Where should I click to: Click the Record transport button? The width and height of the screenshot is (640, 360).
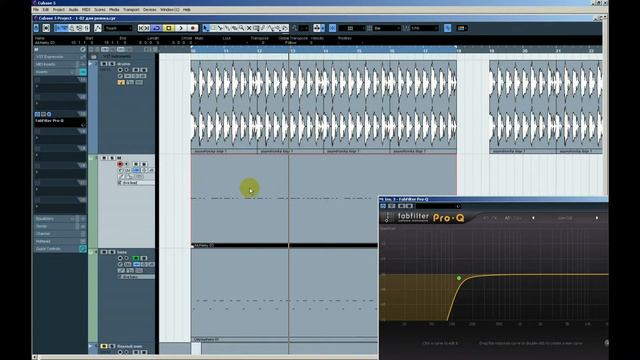pyautogui.click(x=193, y=28)
